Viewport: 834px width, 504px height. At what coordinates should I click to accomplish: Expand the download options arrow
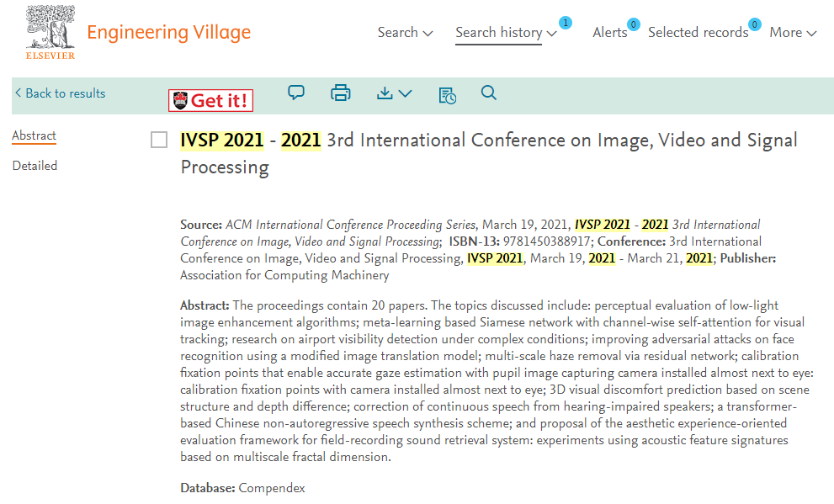tap(406, 93)
